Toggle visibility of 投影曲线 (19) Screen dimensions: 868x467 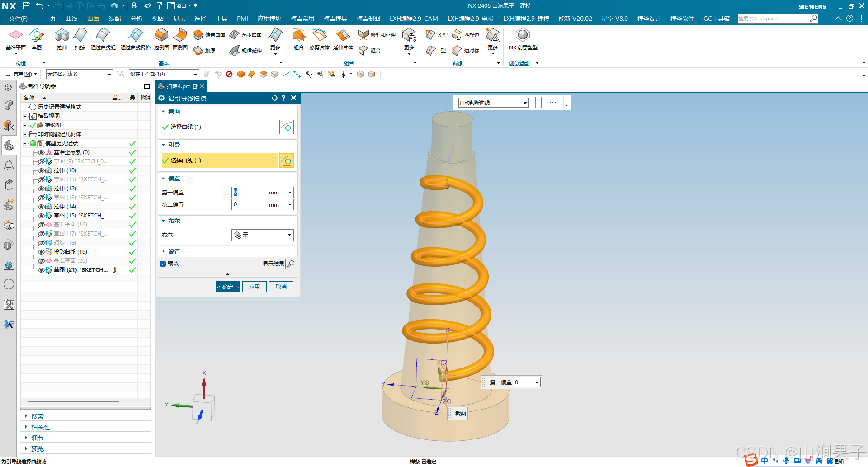pyautogui.click(x=41, y=252)
